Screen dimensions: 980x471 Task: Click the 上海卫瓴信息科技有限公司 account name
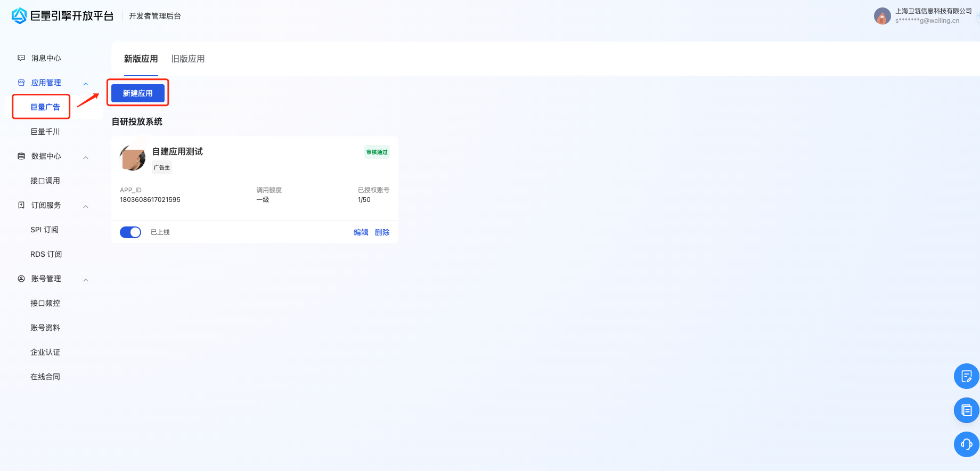[x=934, y=11]
